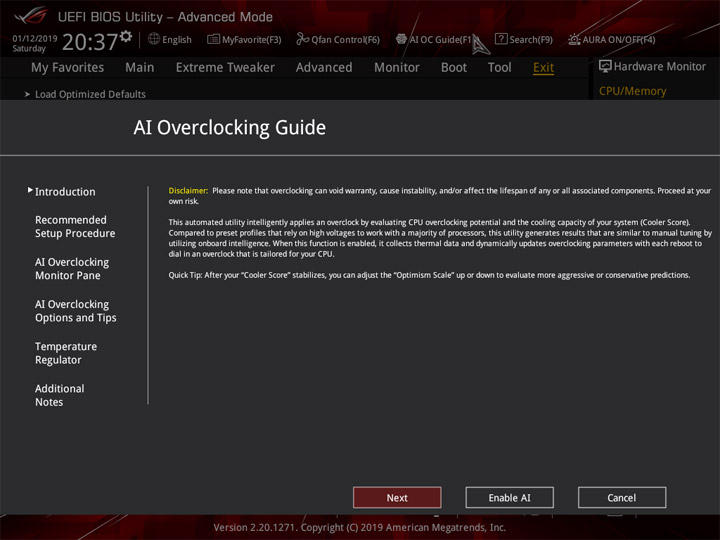Open Advanced tab

coord(324,68)
